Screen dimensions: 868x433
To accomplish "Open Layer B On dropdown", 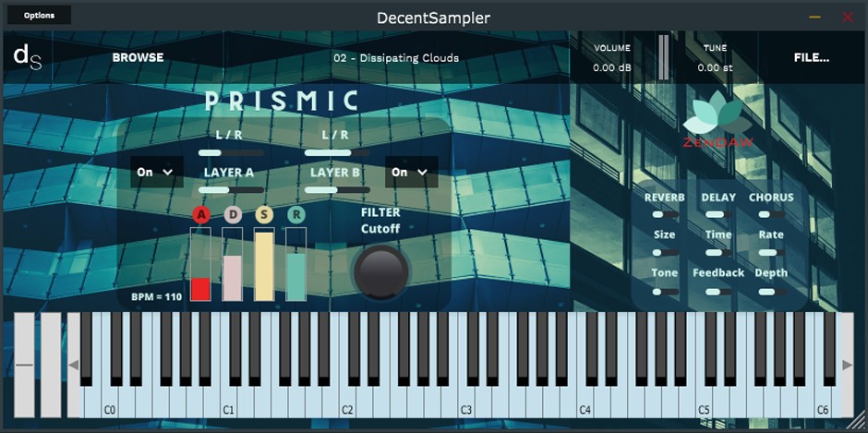I will pos(411,173).
